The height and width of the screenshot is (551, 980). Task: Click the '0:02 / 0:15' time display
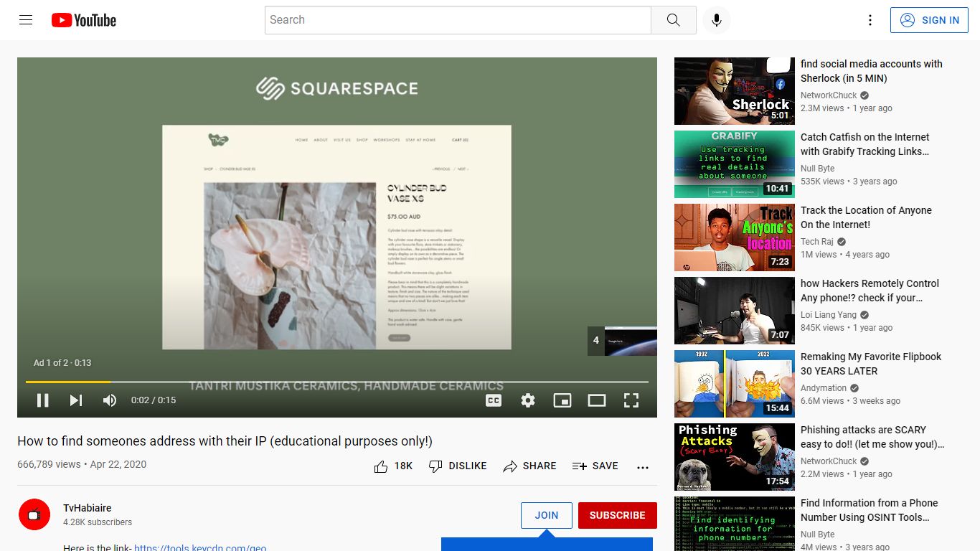[x=154, y=400]
